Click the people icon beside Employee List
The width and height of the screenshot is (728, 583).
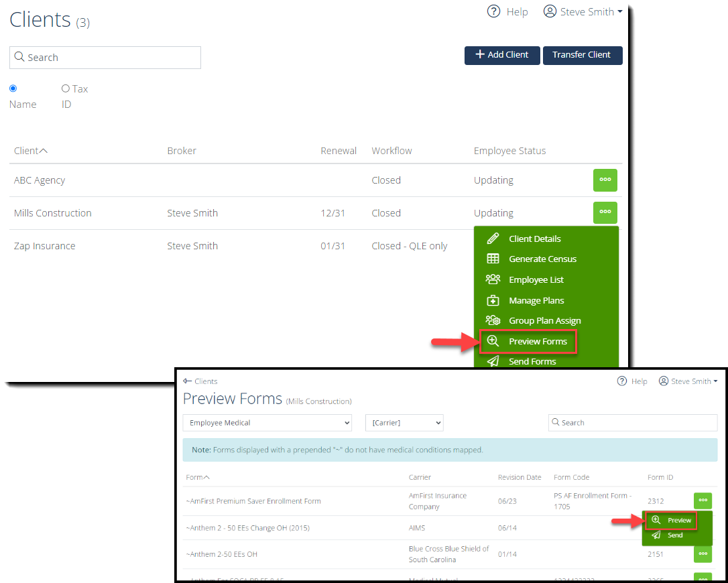tap(493, 279)
